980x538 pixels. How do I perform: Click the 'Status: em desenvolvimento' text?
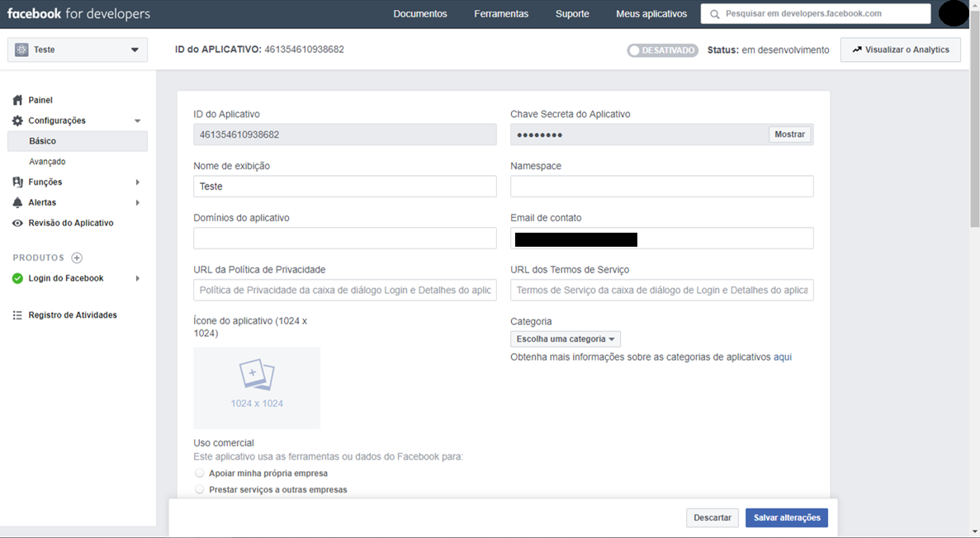(x=768, y=50)
